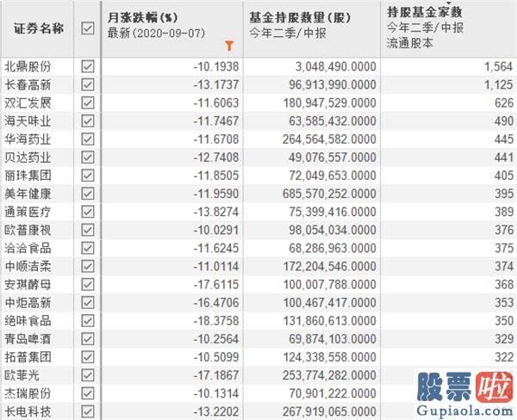Toggle the checkbox for 长电科技
The height and width of the screenshot is (420, 517).
coord(88,411)
